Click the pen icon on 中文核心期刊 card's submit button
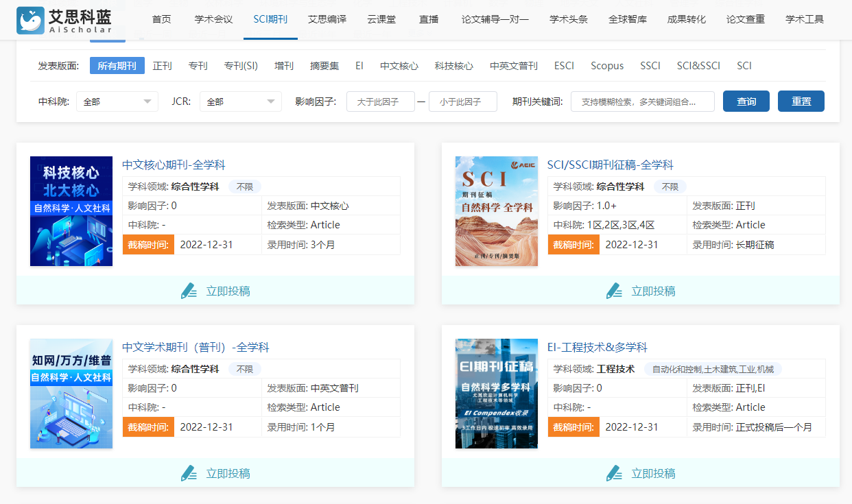The image size is (852, 504). point(189,291)
